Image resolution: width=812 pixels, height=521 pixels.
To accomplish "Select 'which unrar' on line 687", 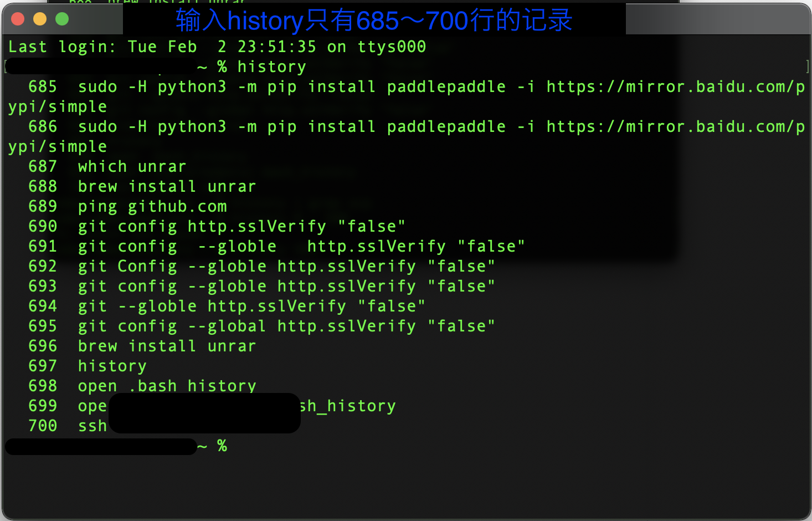I will pos(131,166).
